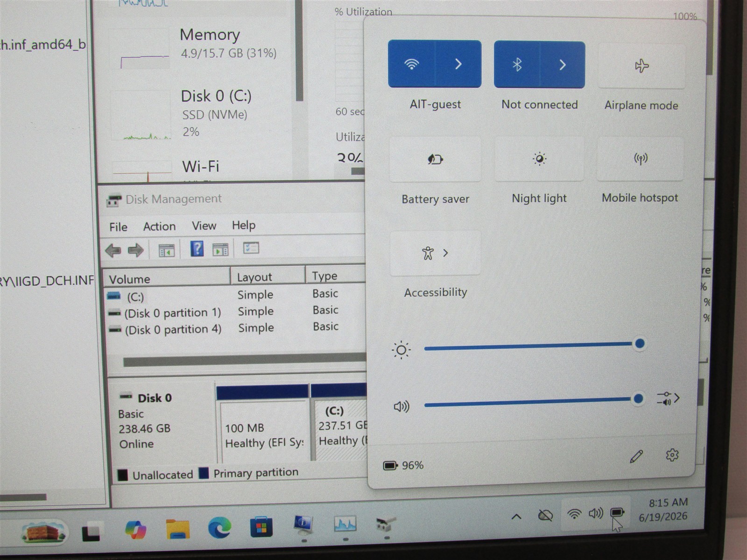Click the Back arrow in Disk Management toolbar

(113, 251)
